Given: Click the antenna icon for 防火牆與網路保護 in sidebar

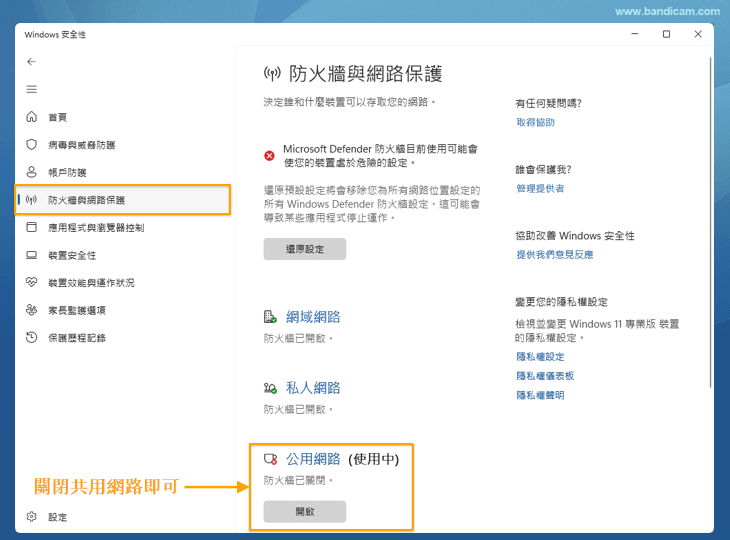Looking at the screenshot, I should pyautogui.click(x=31, y=200).
